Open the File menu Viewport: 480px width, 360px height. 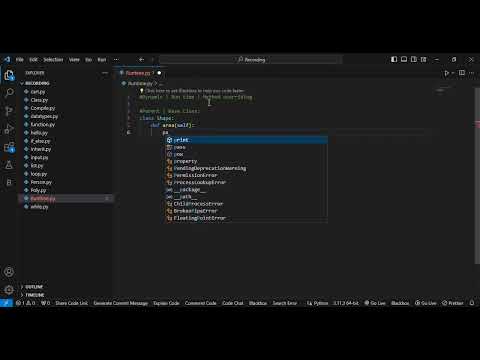click(x=20, y=60)
